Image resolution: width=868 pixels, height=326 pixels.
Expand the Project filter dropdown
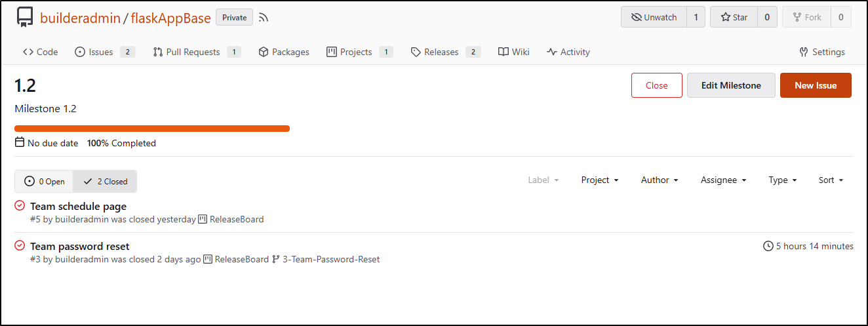tap(600, 180)
